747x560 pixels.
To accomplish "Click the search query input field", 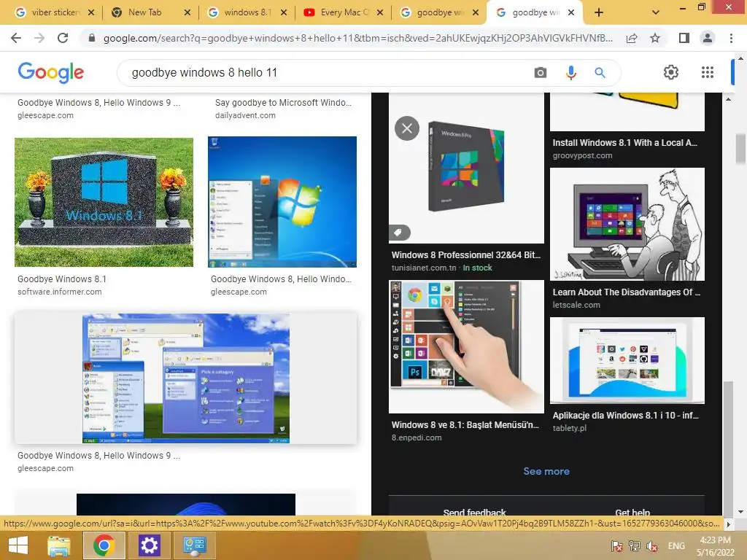I will coord(324,72).
